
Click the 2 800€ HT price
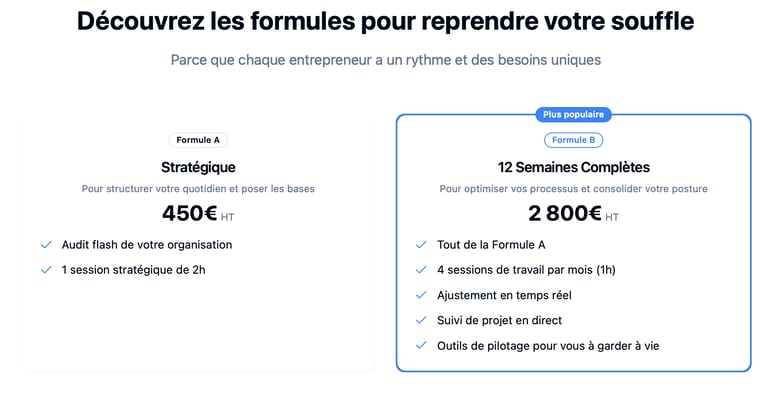[x=573, y=213]
